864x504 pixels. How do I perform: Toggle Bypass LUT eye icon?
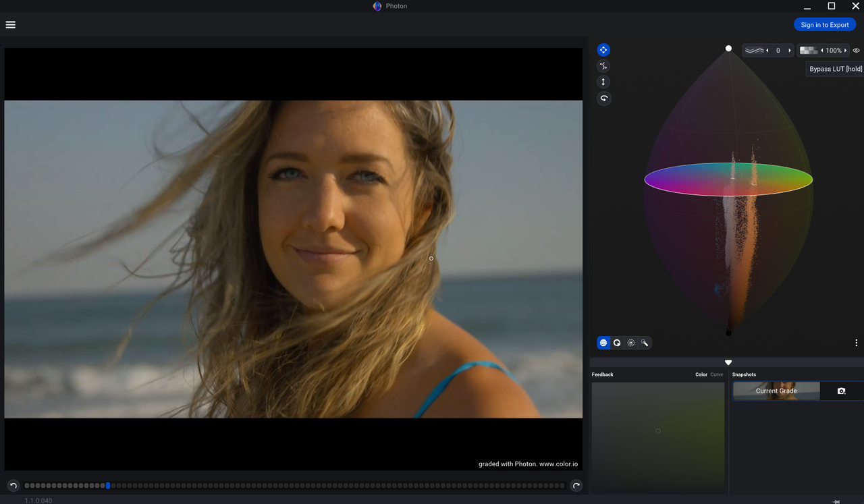click(x=856, y=51)
